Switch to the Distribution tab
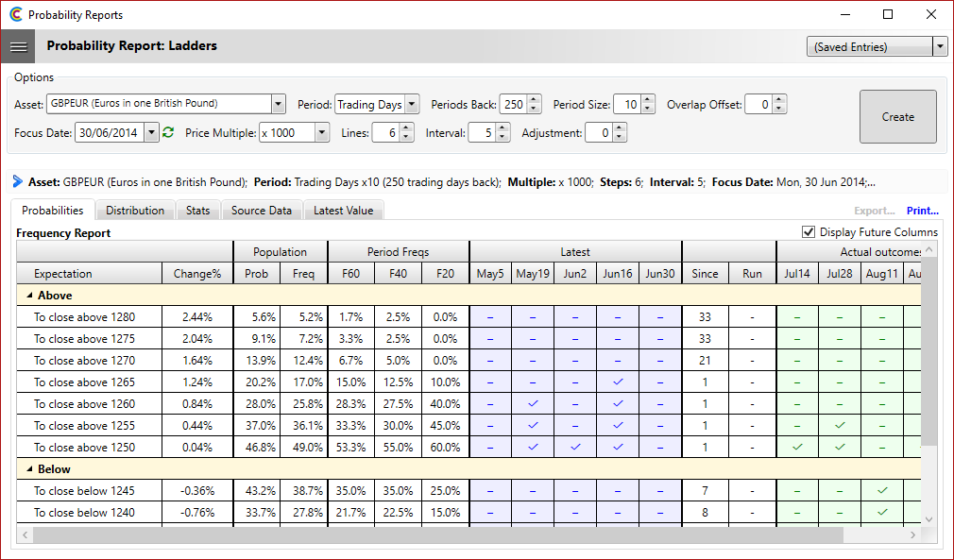 point(135,211)
